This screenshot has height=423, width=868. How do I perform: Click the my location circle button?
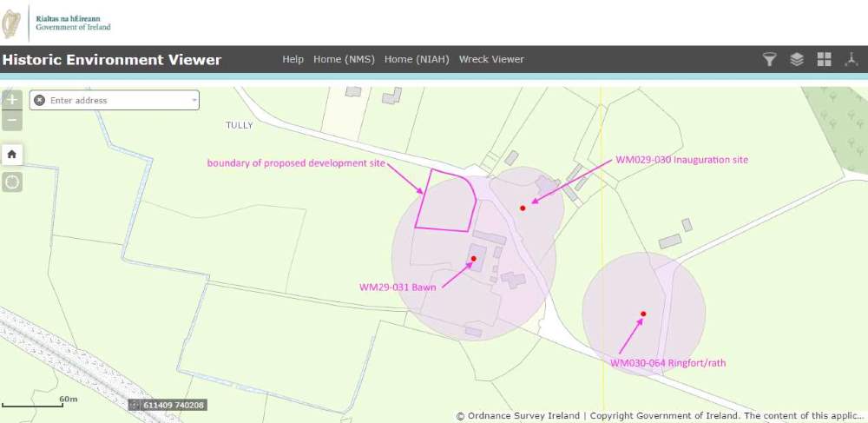point(12,182)
